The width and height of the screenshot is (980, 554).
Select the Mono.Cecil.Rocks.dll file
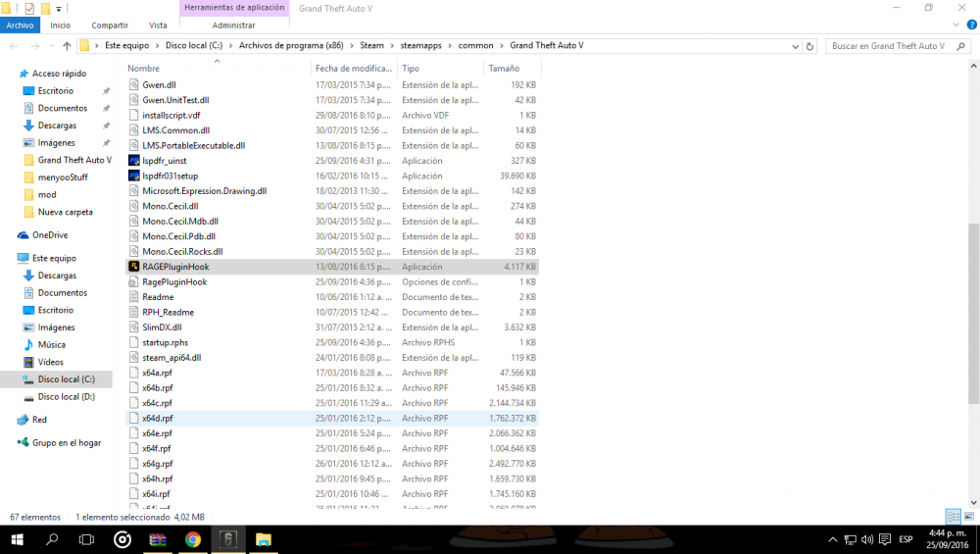[x=182, y=251]
